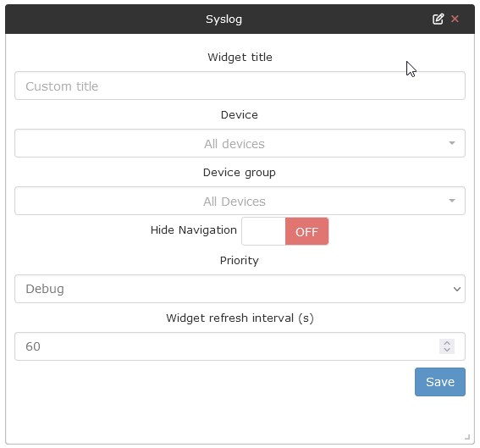Viewport: 480px width, 448px height.
Task: Click the caret arrow of Device dropdown
Action: point(452,143)
